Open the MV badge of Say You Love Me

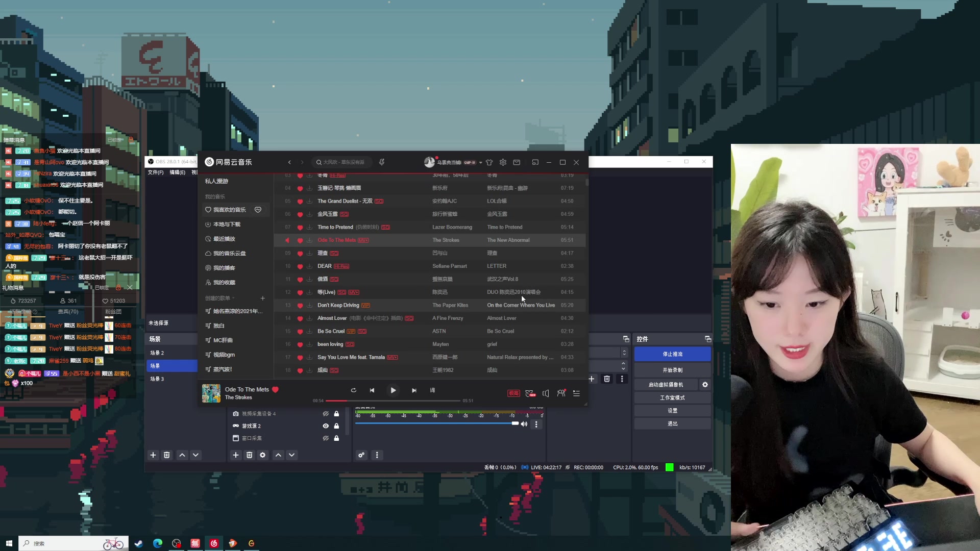[x=392, y=357]
